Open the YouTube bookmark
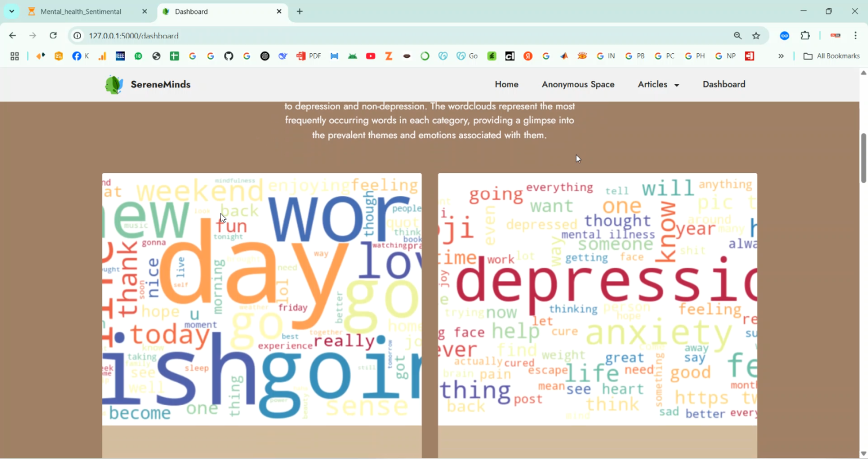Viewport: 868px width, 459px height. (x=370, y=55)
